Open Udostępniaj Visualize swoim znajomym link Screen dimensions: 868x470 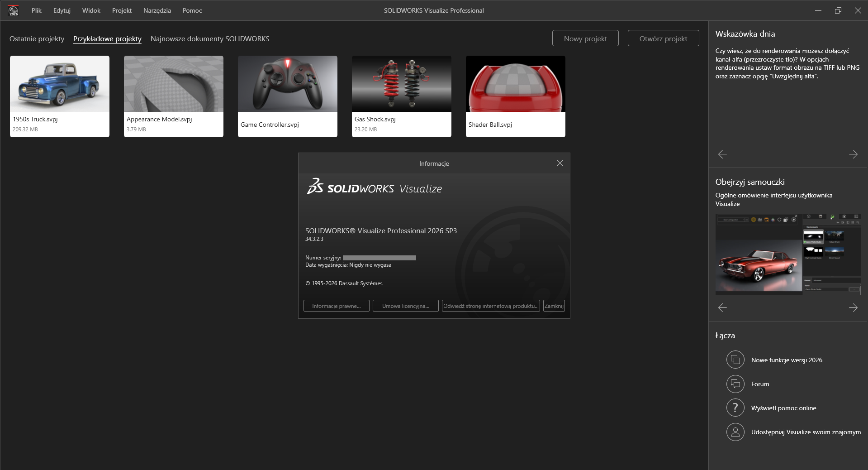coord(806,432)
